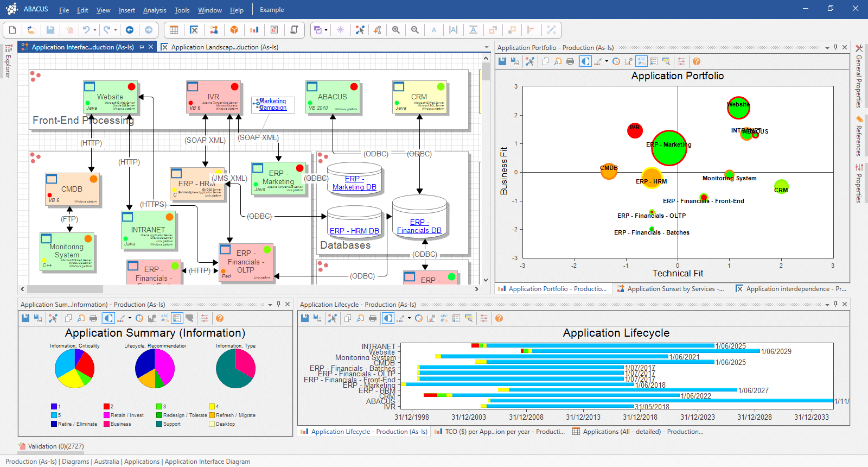Toggle pin on Application Portfolio panel
The image size is (868, 467).
pyautogui.click(x=835, y=47)
